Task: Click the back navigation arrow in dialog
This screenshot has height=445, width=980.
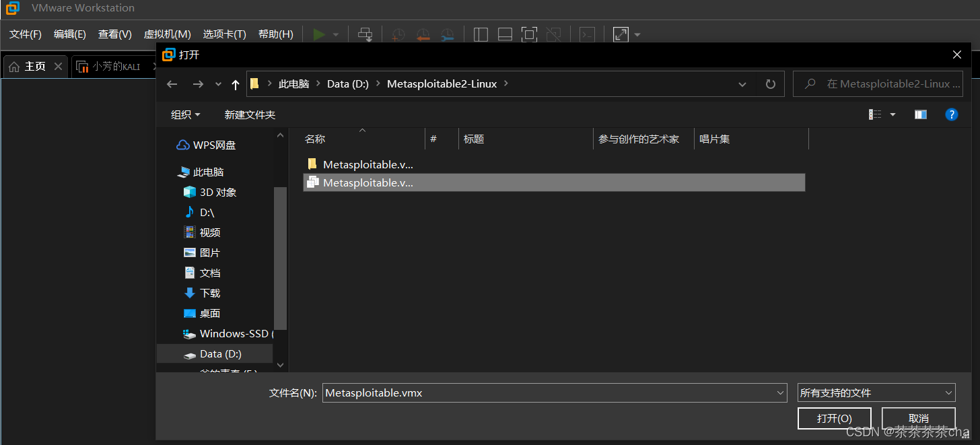Action: 172,84
